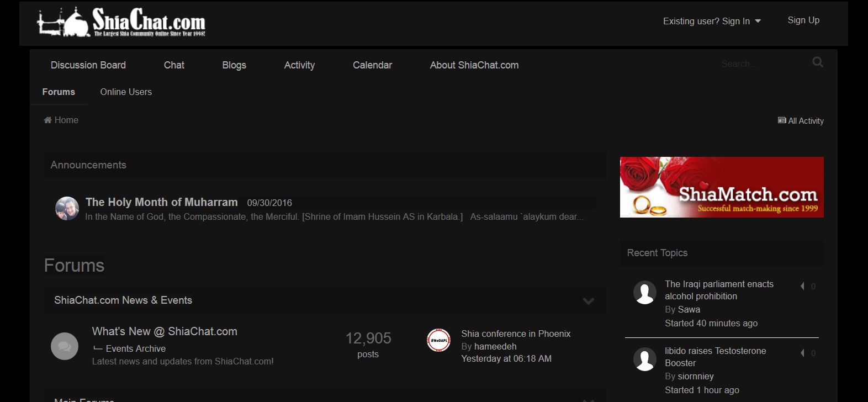Open the What's New @ ShiaChat.com forum
The height and width of the screenshot is (402, 868).
(165, 331)
